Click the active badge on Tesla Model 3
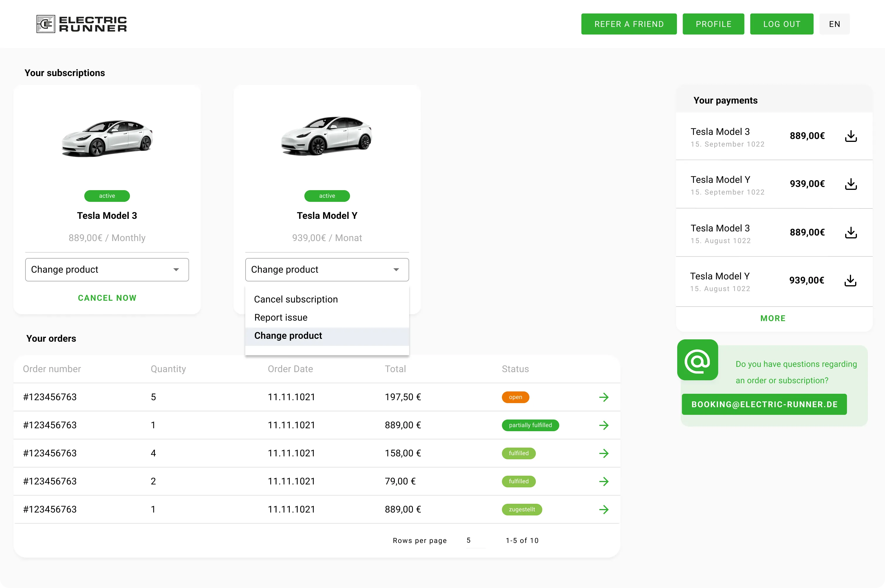This screenshot has height=588, width=885. [107, 196]
